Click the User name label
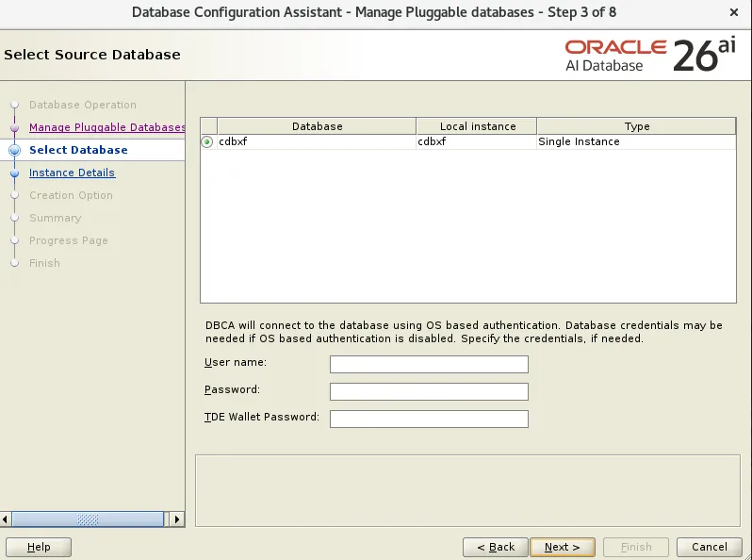752x560 pixels. tap(236, 362)
